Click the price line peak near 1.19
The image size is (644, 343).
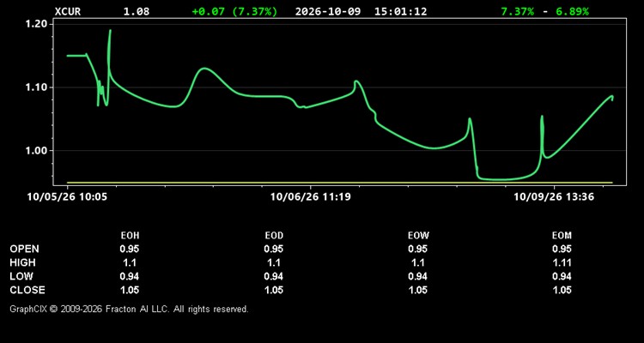tap(110, 30)
